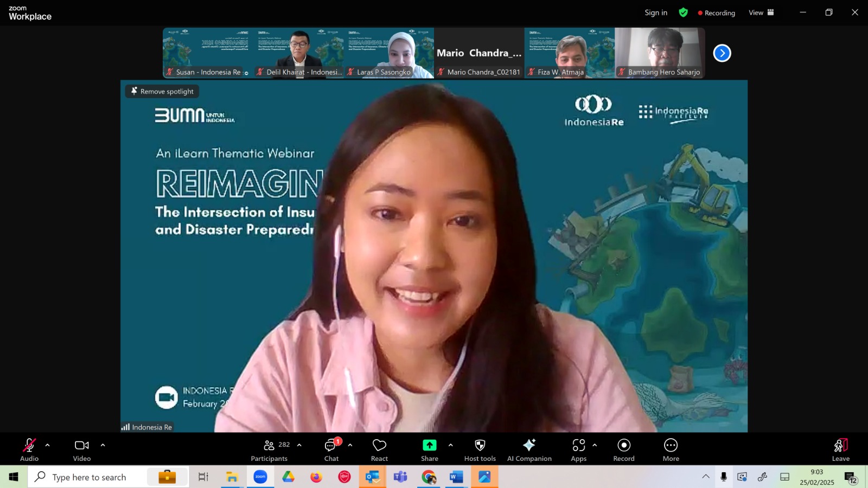
Task: Start recording with Record button
Action: 624,450
